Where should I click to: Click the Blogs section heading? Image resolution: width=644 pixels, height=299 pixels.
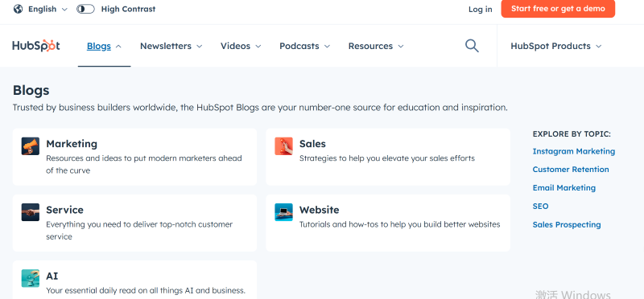click(31, 90)
